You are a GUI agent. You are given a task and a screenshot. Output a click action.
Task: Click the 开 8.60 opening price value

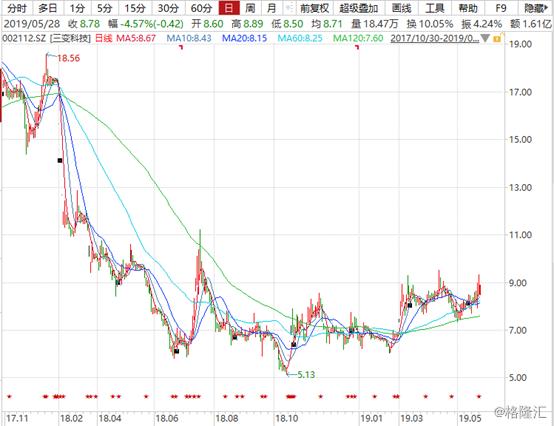[207, 24]
